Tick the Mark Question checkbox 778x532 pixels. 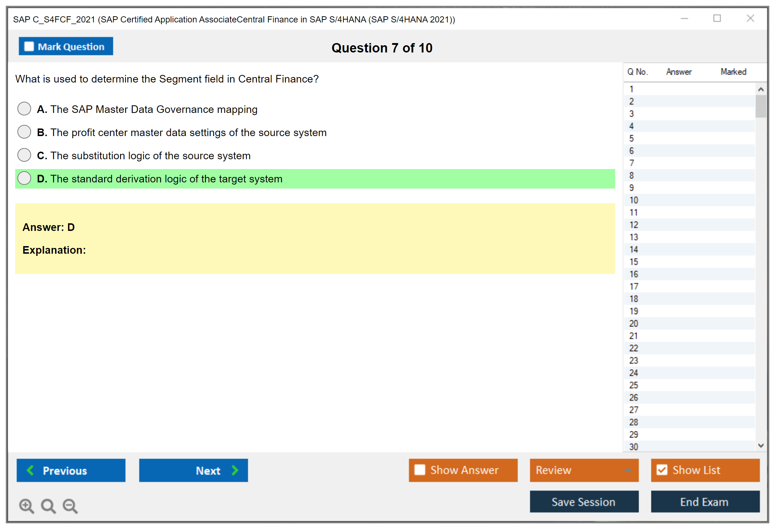point(29,46)
